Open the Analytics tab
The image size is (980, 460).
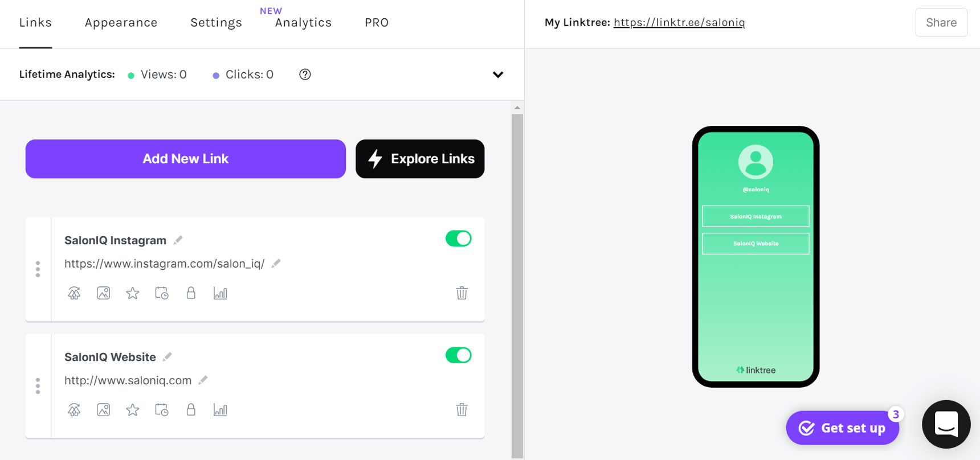click(303, 22)
